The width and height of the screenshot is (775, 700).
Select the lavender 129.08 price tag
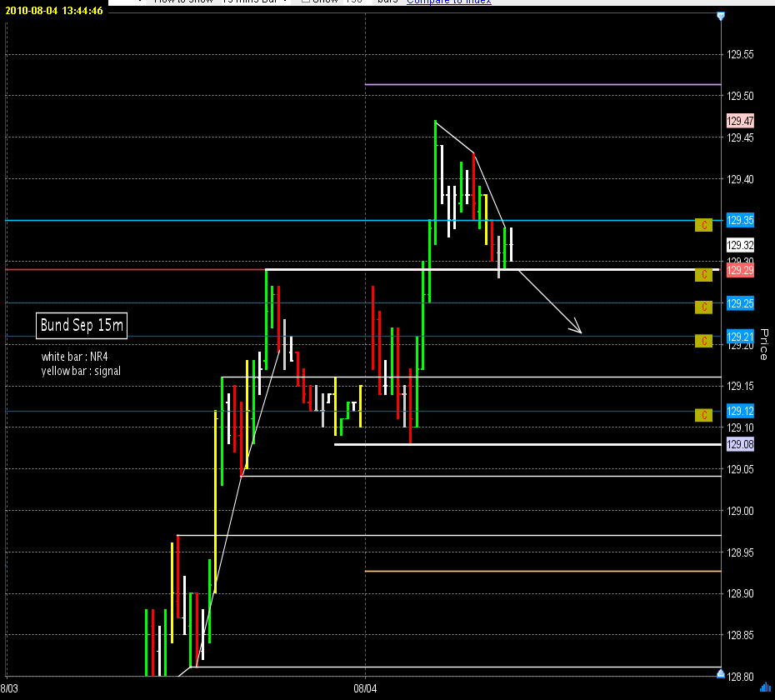pos(740,444)
